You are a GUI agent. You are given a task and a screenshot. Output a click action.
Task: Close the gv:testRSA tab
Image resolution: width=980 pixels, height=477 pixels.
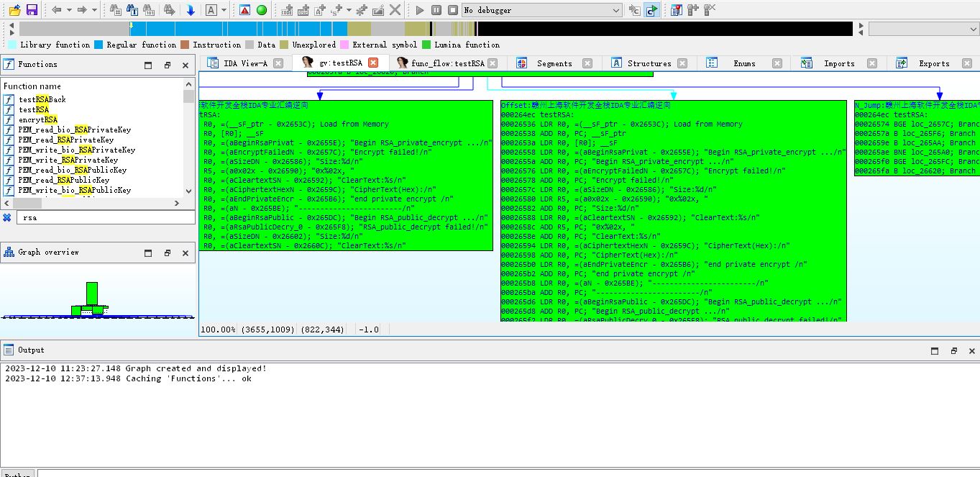[373, 63]
